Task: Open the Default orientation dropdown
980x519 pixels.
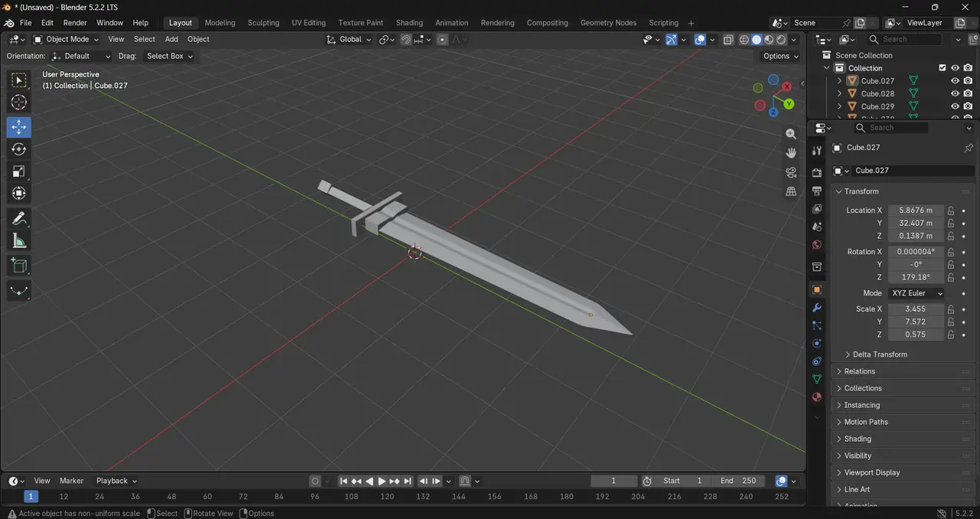Action: pyautogui.click(x=80, y=56)
